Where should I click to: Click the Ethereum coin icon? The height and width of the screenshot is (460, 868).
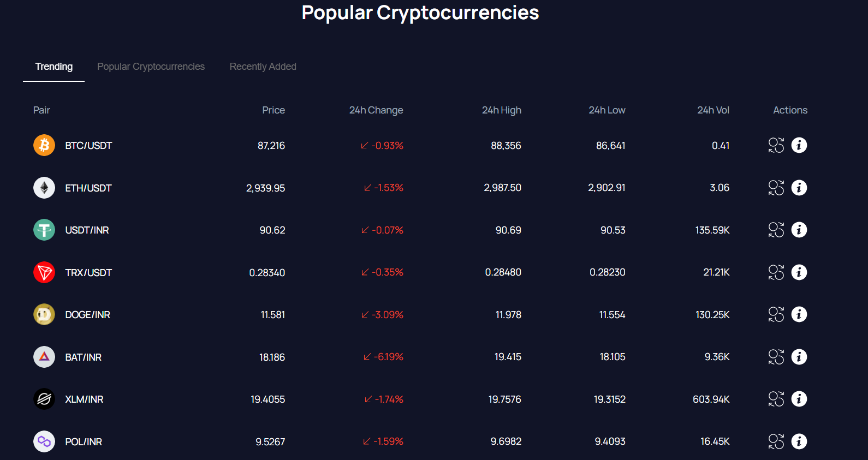tap(44, 187)
